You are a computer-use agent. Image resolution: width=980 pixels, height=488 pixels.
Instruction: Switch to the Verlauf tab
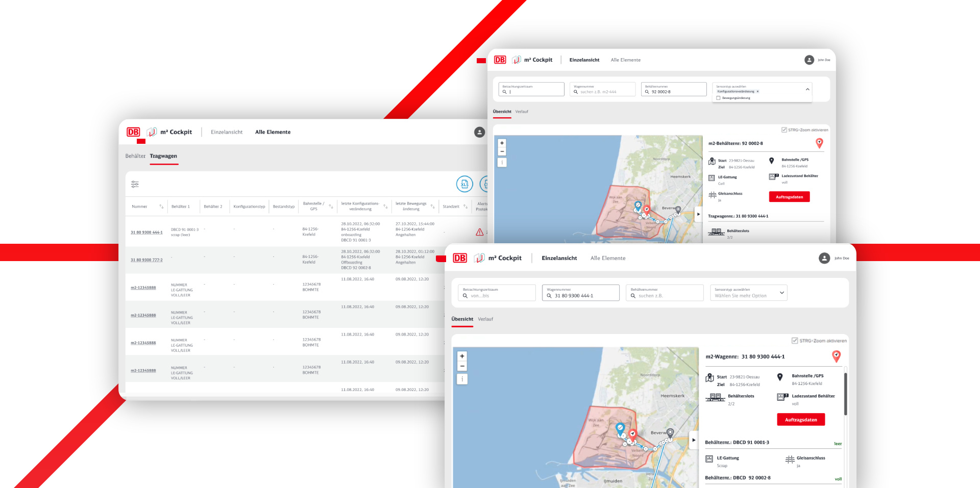[485, 319]
